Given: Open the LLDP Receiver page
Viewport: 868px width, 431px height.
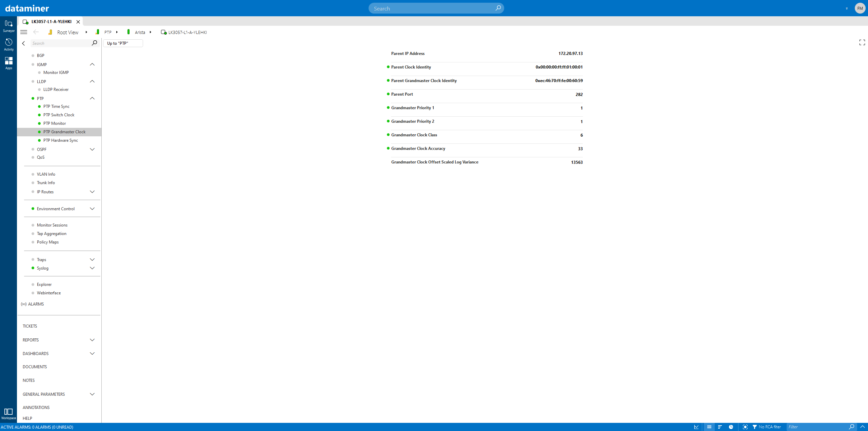Looking at the screenshot, I should [56, 90].
